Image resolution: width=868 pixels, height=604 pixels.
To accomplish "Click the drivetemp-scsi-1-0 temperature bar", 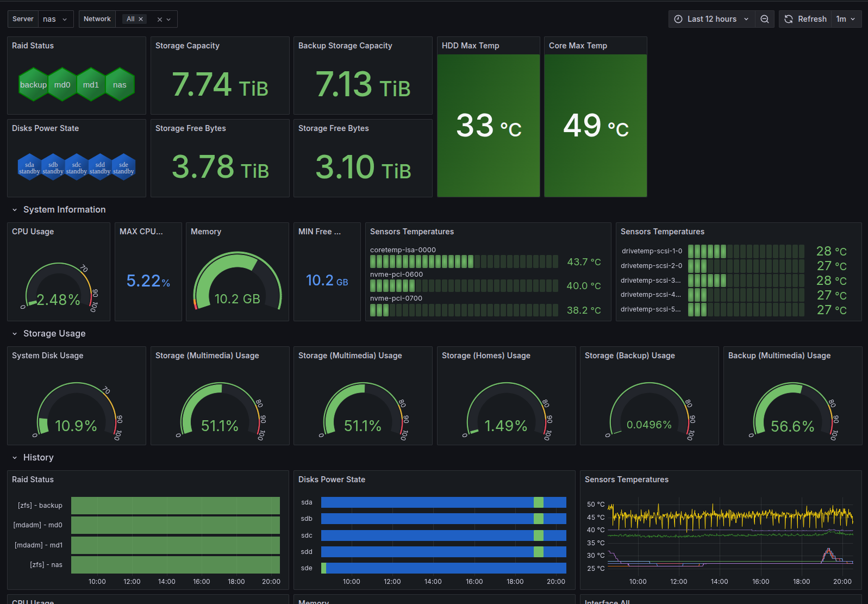I will [x=746, y=251].
